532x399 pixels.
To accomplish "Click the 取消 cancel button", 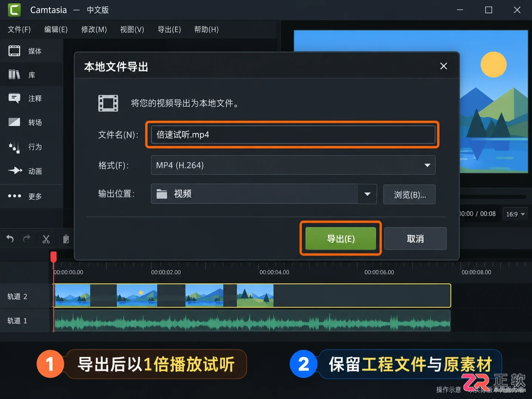I will 415,239.
